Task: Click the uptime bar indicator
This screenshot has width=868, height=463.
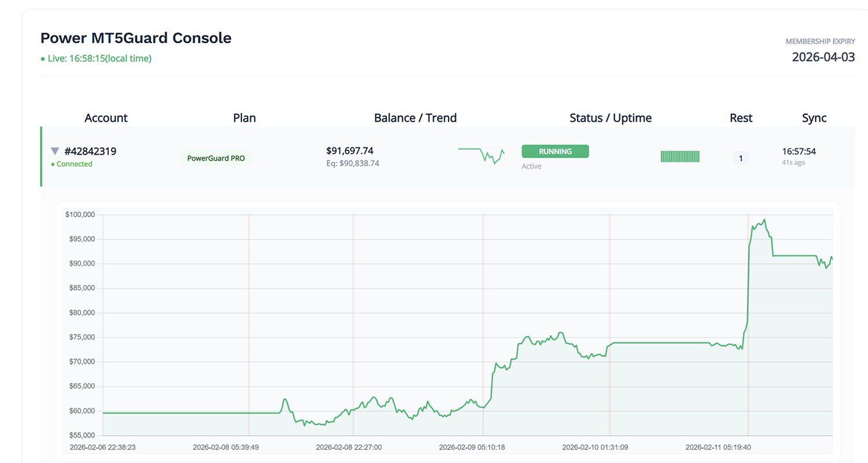Action: click(x=680, y=156)
